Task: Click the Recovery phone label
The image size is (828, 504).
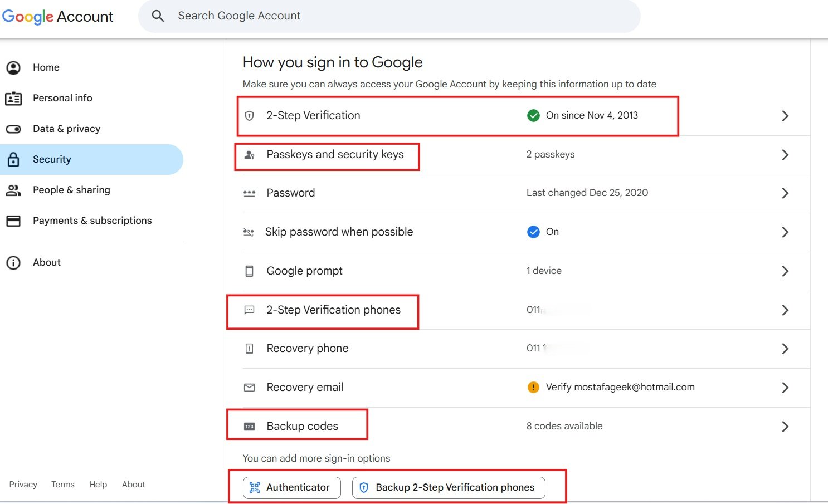Action: coord(308,348)
